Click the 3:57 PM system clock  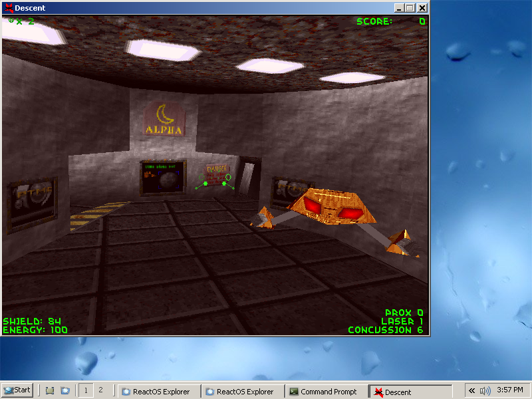point(509,391)
